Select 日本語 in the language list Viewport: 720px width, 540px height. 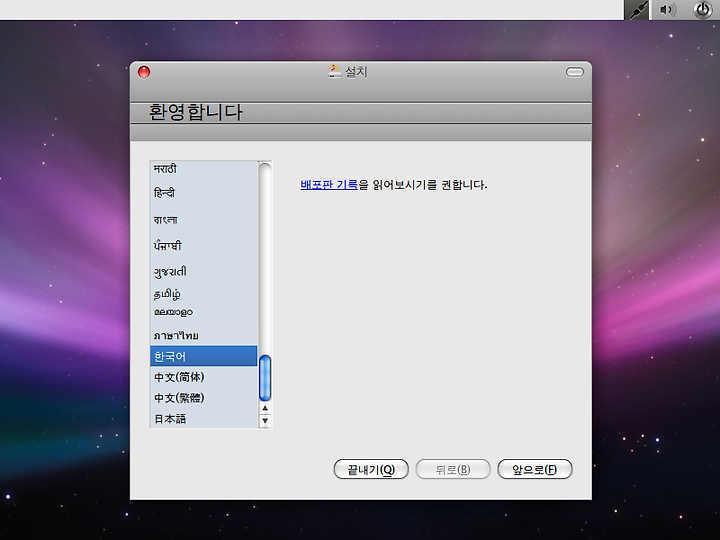(x=203, y=418)
